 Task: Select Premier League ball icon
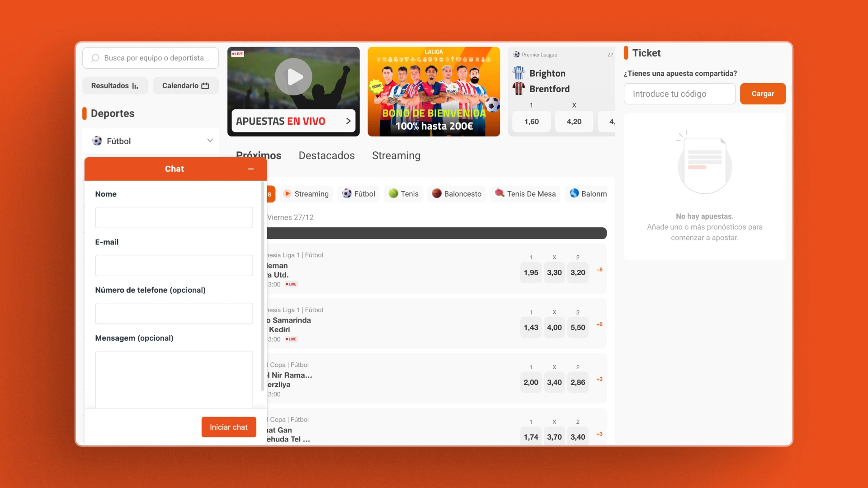coord(516,55)
